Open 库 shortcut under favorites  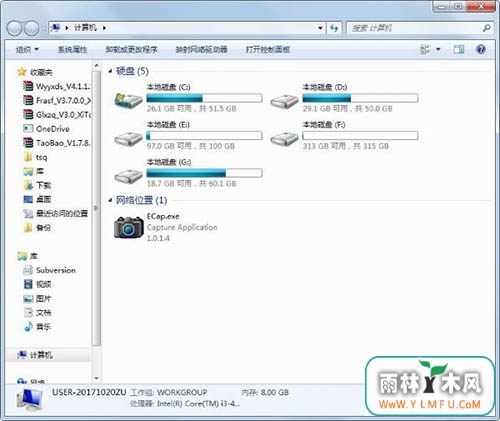click(33, 171)
